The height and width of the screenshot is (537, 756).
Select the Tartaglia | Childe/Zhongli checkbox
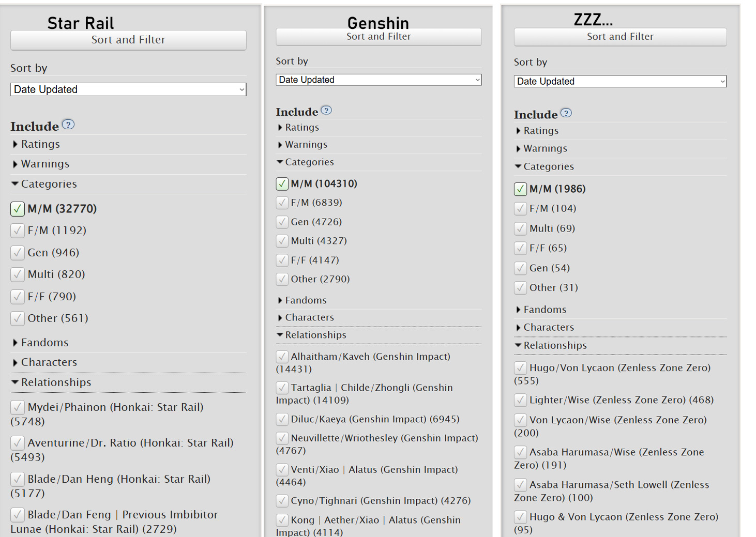[282, 388]
